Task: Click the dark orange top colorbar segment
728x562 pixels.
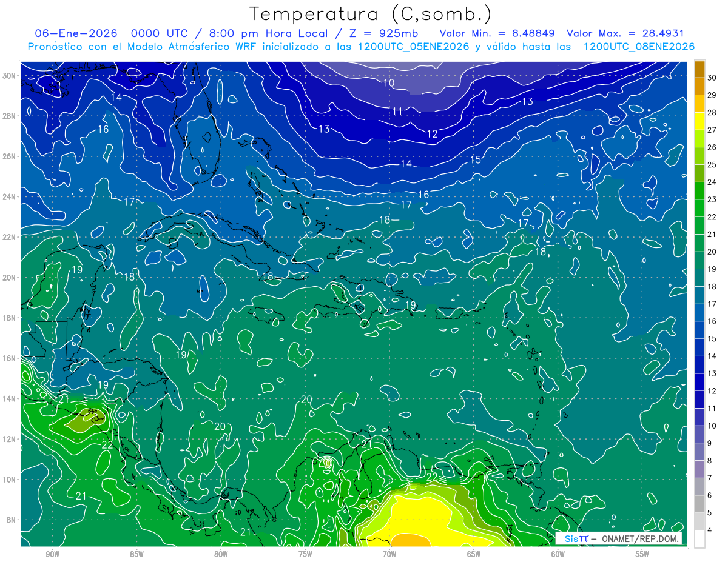Action: (x=699, y=69)
